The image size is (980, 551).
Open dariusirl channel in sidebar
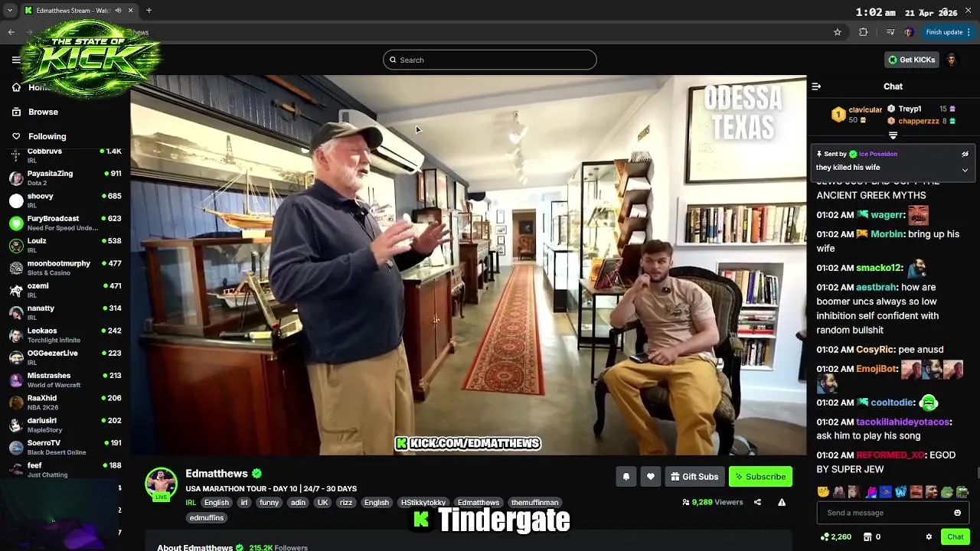coord(65,425)
